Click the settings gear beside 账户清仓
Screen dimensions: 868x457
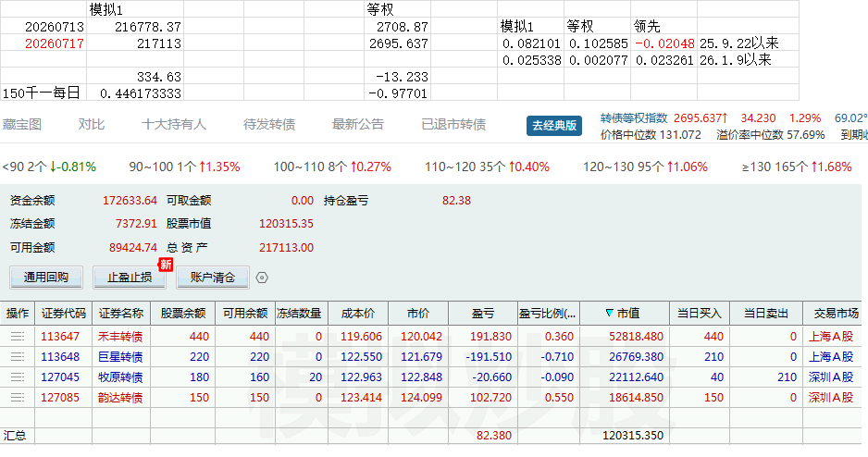pyautogui.click(x=263, y=278)
